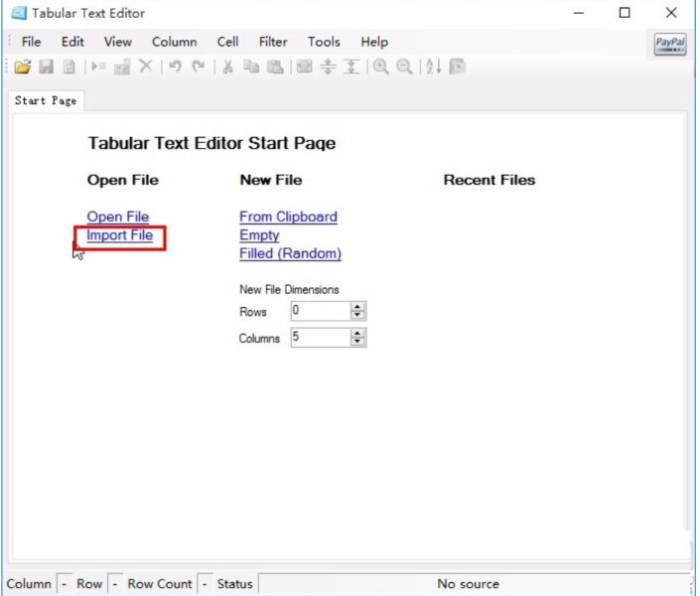Select the Start Page tab
The image size is (700, 596).
click(46, 101)
